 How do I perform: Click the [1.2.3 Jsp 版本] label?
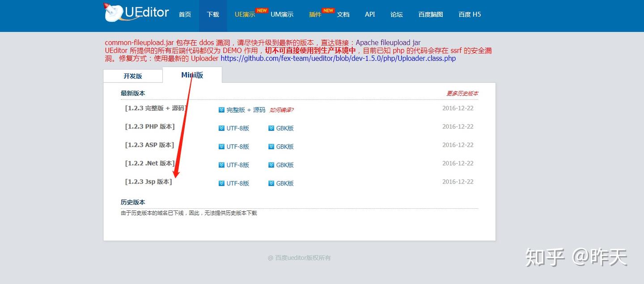(x=148, y=181)
